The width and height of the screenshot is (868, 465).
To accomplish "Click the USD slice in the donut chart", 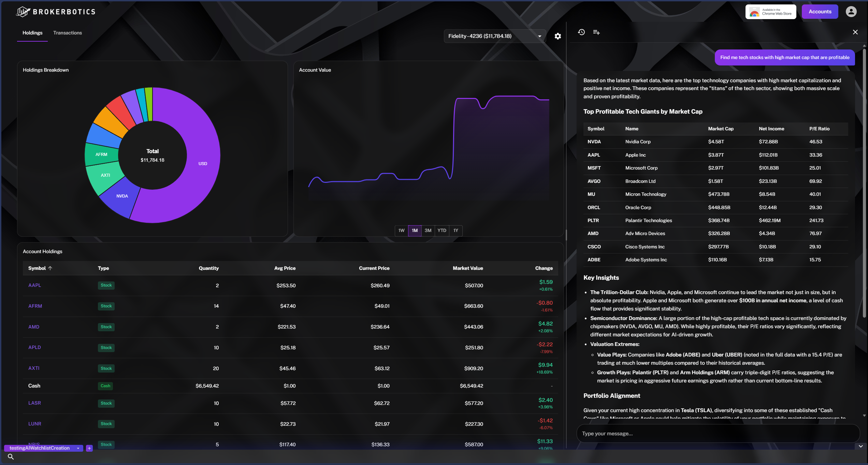I will pyautogui.click(x=203, y=164).
